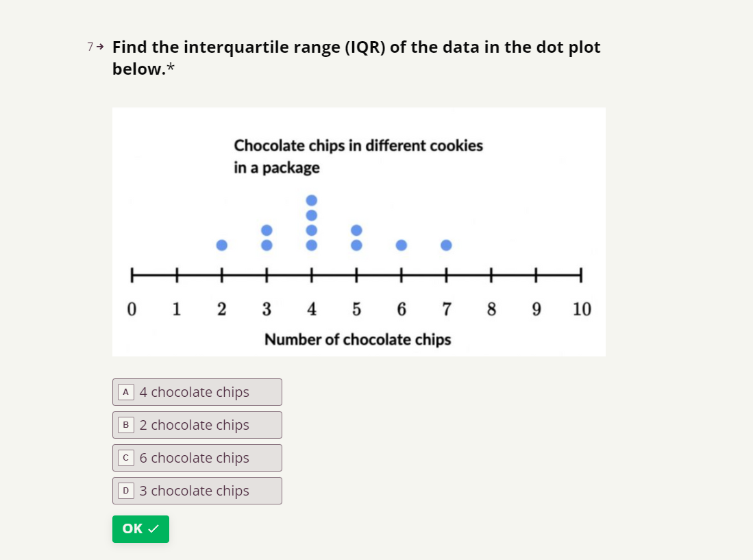Screen dimensions: 753x560
Task: Click the chart title about chocolate chips in cookies
Action: point(358,156)
